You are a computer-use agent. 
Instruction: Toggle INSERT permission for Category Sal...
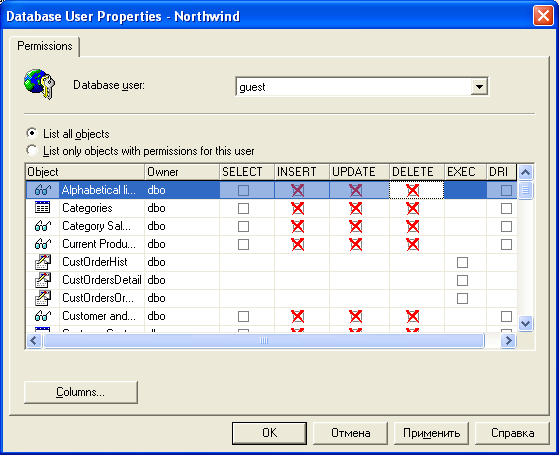pyautogui.click(x=298, y=226)
